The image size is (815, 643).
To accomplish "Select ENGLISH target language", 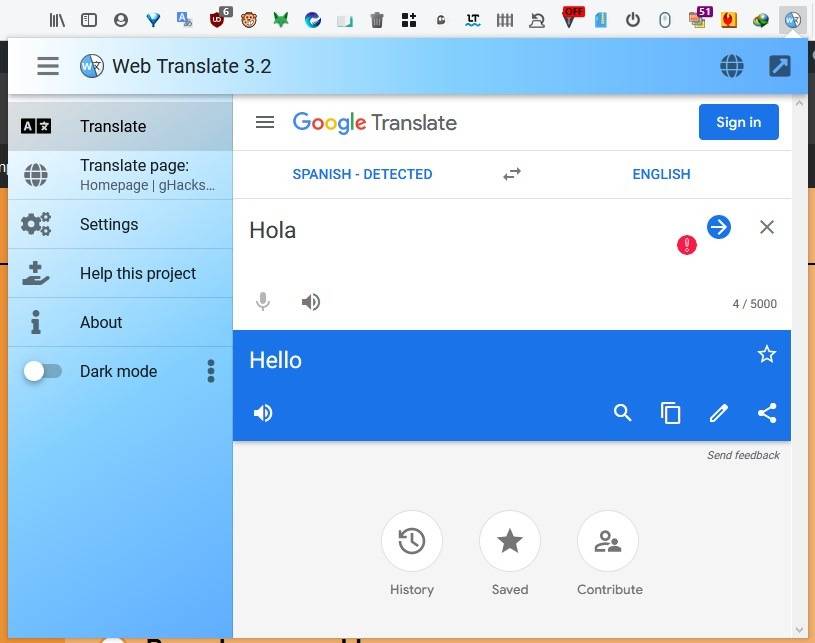I will pos(661,174).
